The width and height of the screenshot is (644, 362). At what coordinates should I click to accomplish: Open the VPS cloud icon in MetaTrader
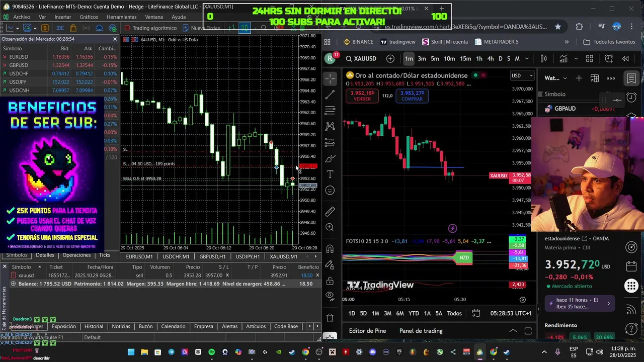(x=99, y=28)
